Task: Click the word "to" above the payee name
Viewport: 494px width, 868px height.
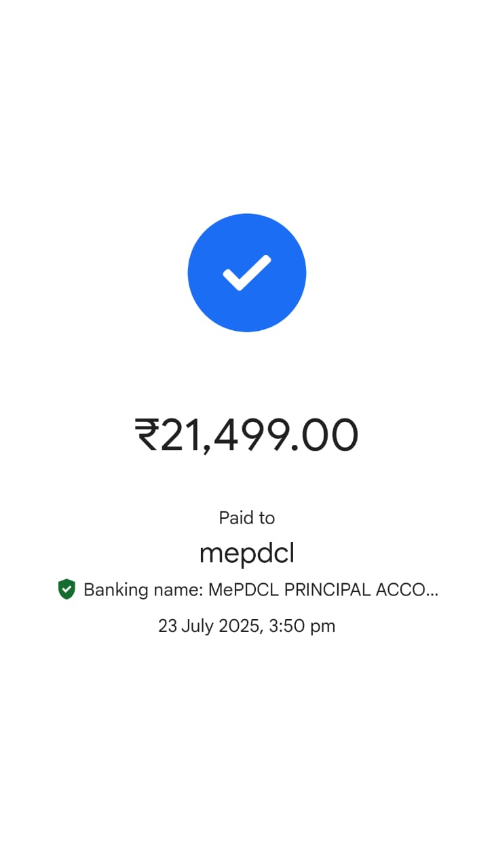Action: [x=267, y=518]
